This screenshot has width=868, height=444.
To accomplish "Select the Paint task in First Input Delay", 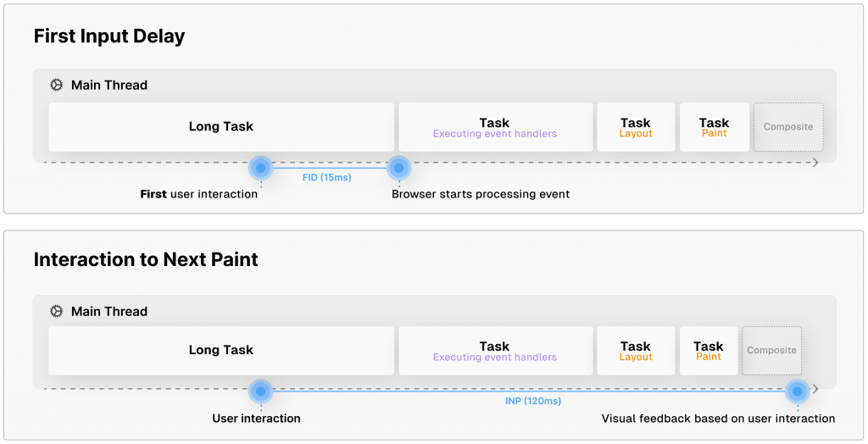I will point(714,127).
